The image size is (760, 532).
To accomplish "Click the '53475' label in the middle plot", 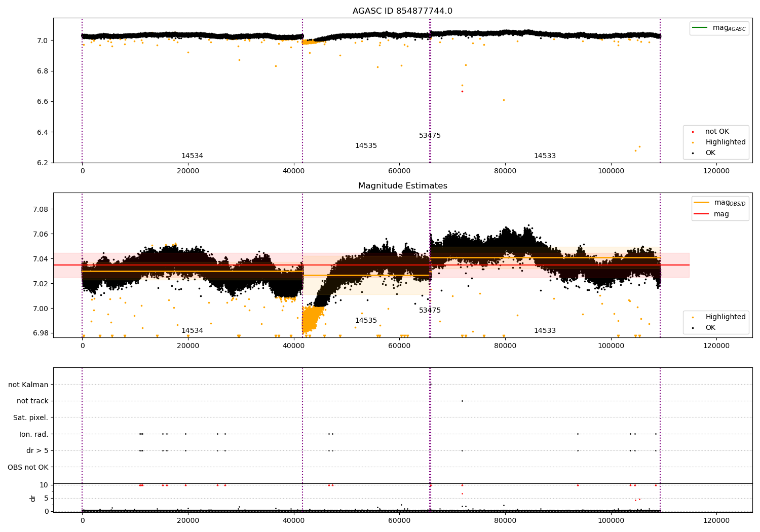I will click(430, 311).
